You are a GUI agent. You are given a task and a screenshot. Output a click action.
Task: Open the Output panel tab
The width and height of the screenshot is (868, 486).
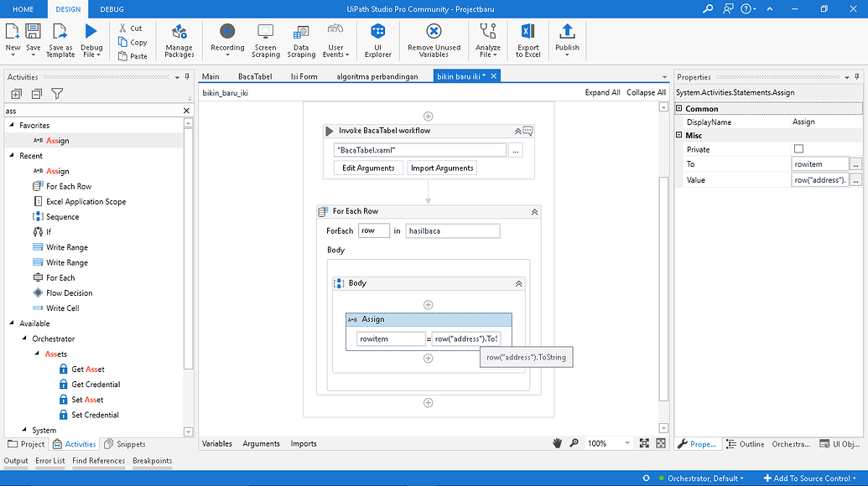click(16, 461)
